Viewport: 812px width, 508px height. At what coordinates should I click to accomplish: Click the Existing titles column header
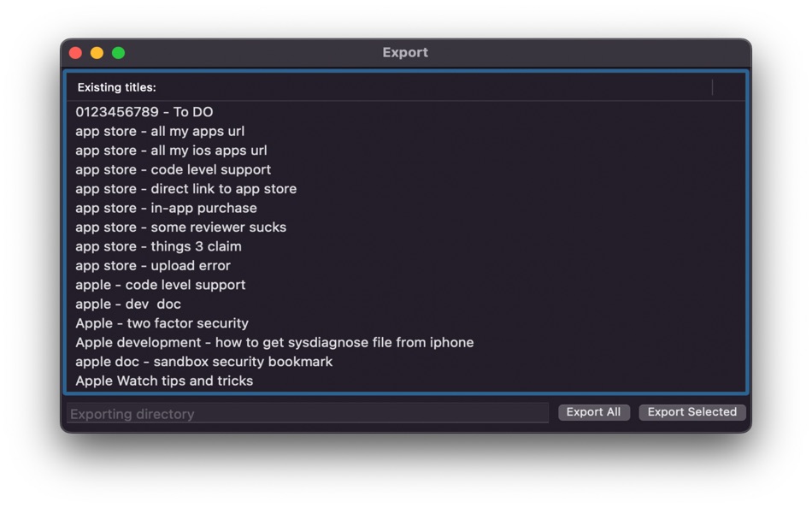click(x=117, y=87)
